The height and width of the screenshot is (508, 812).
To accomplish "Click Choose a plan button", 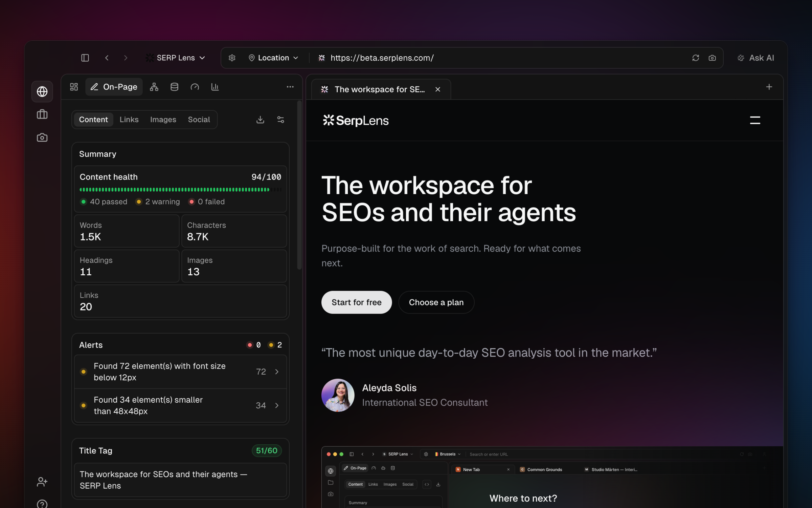I will pyautogui.click(x=436, y=302).
